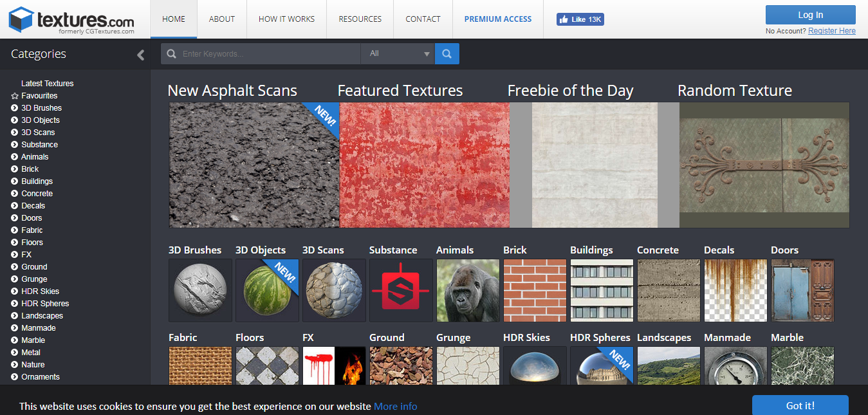Open the Freebie of the Day image
This screenshot has width=868, height=415.
pyautogui.click(x=595, y=165)
